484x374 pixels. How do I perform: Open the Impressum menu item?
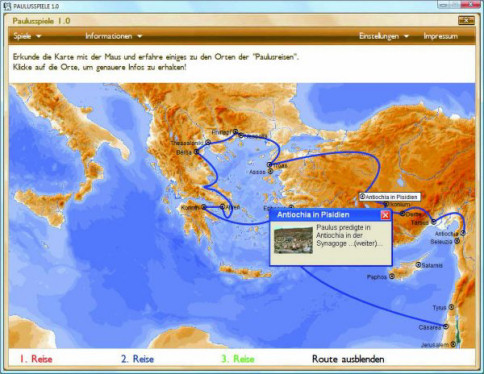(440, 36)
